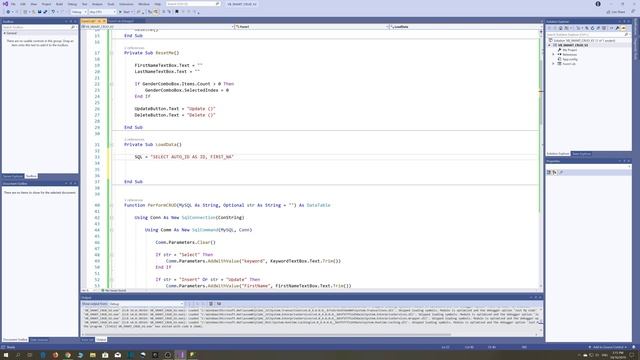Open the View menu

coord(34,4)
